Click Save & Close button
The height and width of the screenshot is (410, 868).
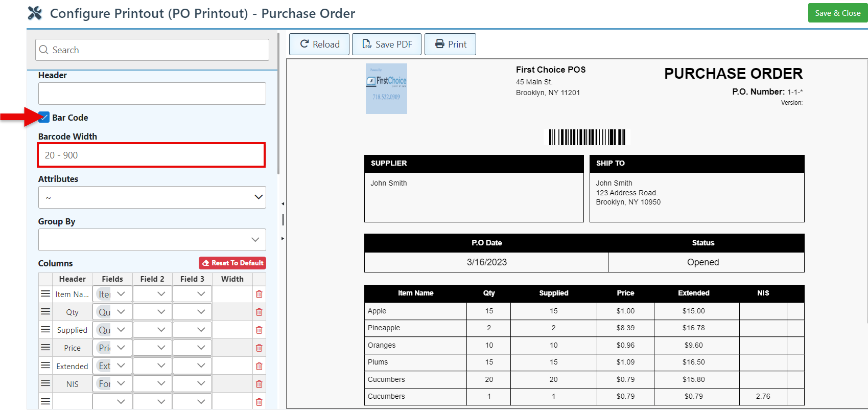tap(837, 13)
